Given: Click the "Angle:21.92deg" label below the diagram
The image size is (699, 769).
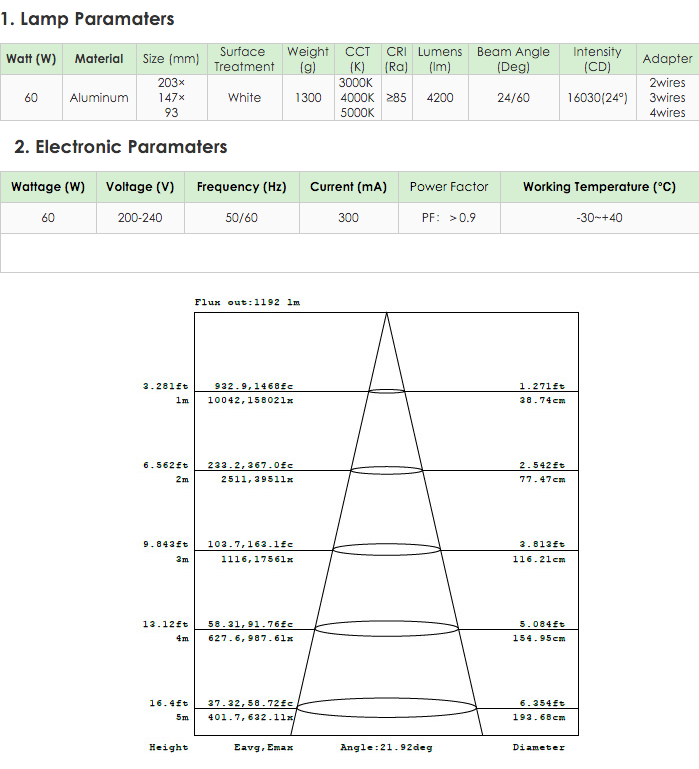Looking at the screenshot, I should click(x=386, y=747).
